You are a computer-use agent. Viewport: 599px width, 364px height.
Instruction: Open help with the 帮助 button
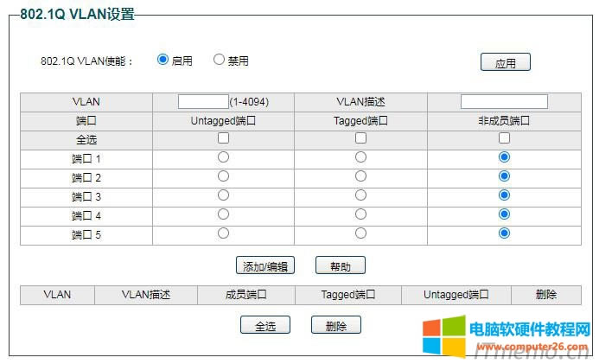341,265
